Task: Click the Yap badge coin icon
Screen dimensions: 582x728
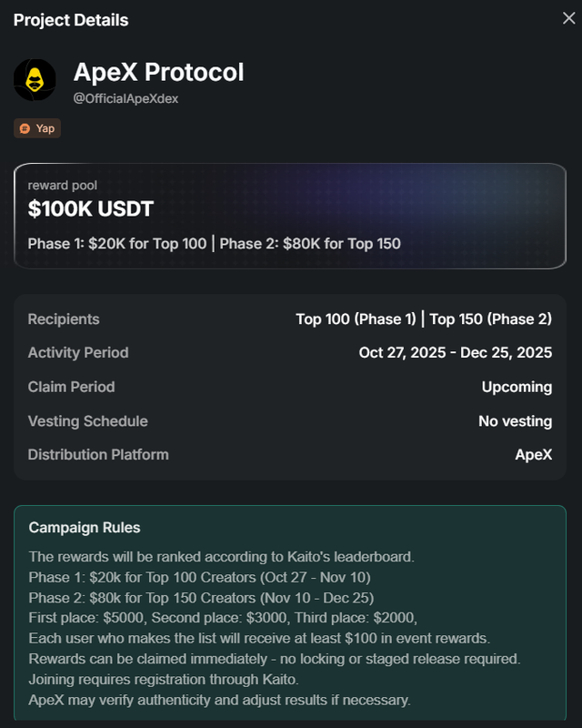Action: (x=25, y=128)
